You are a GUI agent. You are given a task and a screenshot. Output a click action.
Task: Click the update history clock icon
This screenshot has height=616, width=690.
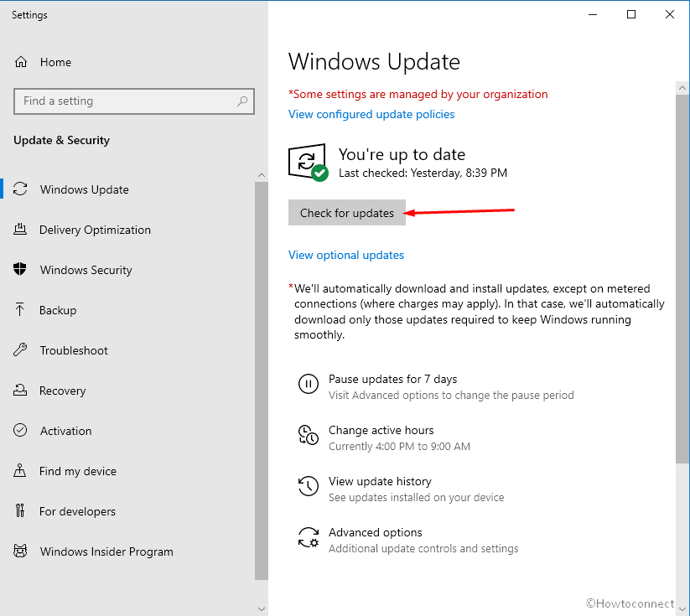point(308,486)
